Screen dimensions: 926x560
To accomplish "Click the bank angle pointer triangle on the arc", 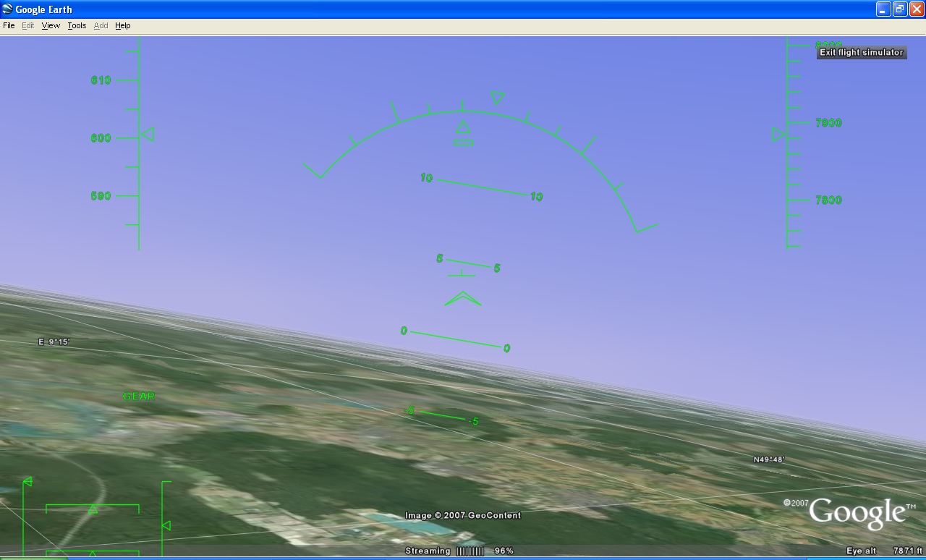I will pyautogui.click(x=497, y=97).
